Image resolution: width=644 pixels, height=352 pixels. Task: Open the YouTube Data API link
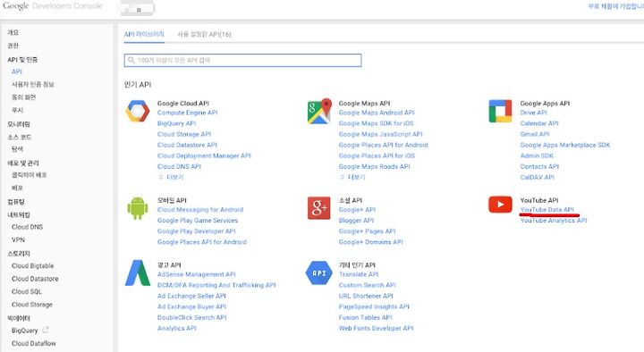point(547,210)
